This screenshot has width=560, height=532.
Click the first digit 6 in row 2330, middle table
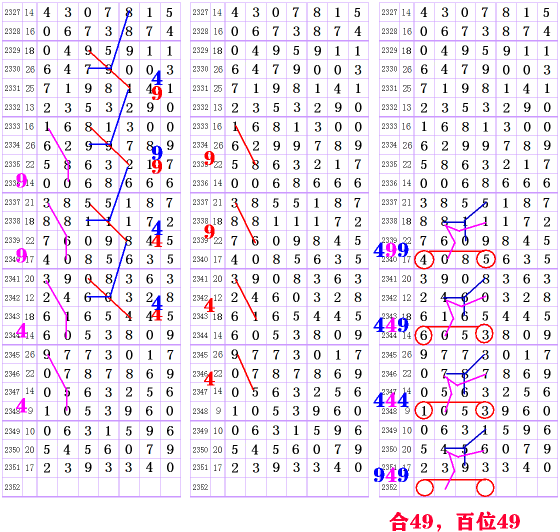(235, 70)
